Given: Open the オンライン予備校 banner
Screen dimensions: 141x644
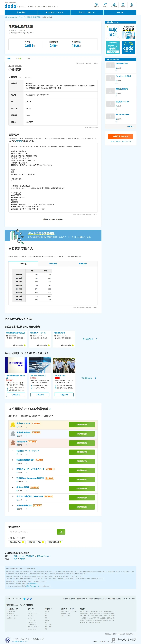Looking at the screenshot, I should [x=113, y=47].
